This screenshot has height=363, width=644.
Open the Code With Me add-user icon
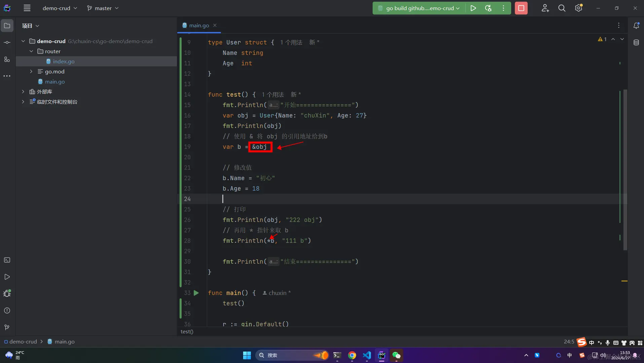[545, 8]
